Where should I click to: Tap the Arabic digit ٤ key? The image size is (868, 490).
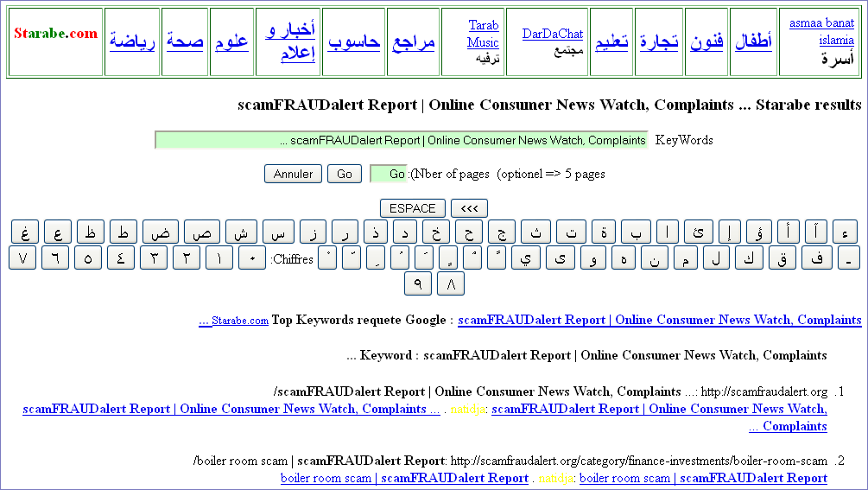(x=121, y=258)
